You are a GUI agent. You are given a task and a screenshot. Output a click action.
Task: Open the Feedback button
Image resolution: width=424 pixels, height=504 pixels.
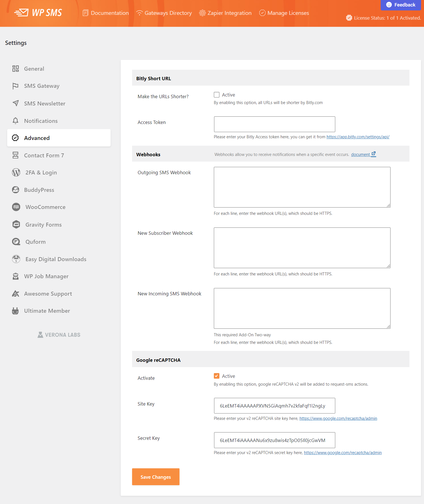[x=401, y=5]
